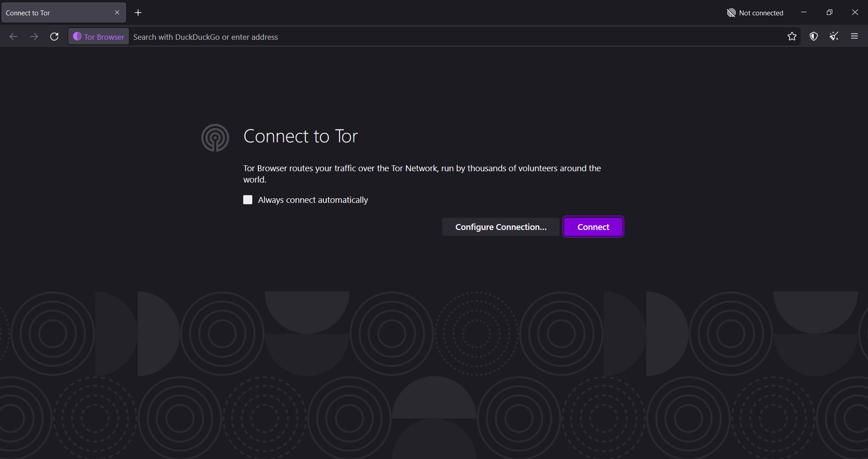868x459 pixels.
Task: Click the Not connected status indicator
Action: tap(755, 13)
